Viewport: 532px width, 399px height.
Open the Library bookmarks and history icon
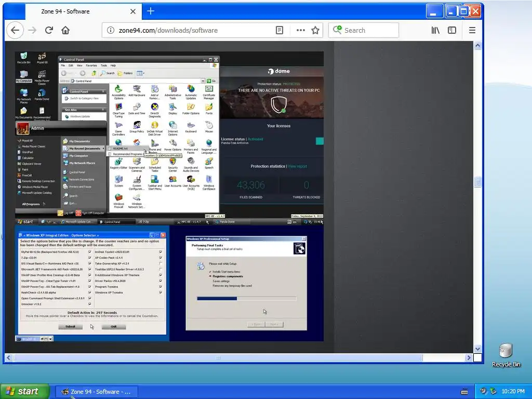(x=435, y=30)
